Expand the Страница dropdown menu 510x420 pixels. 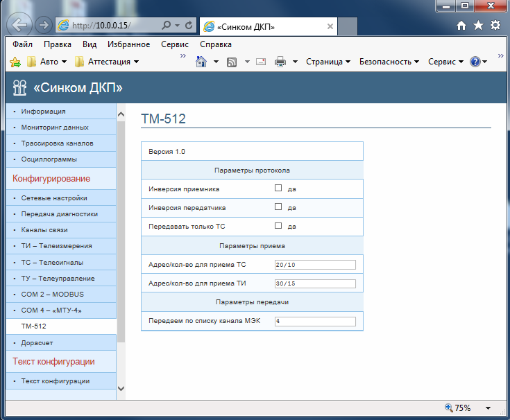tap(328, 62)
